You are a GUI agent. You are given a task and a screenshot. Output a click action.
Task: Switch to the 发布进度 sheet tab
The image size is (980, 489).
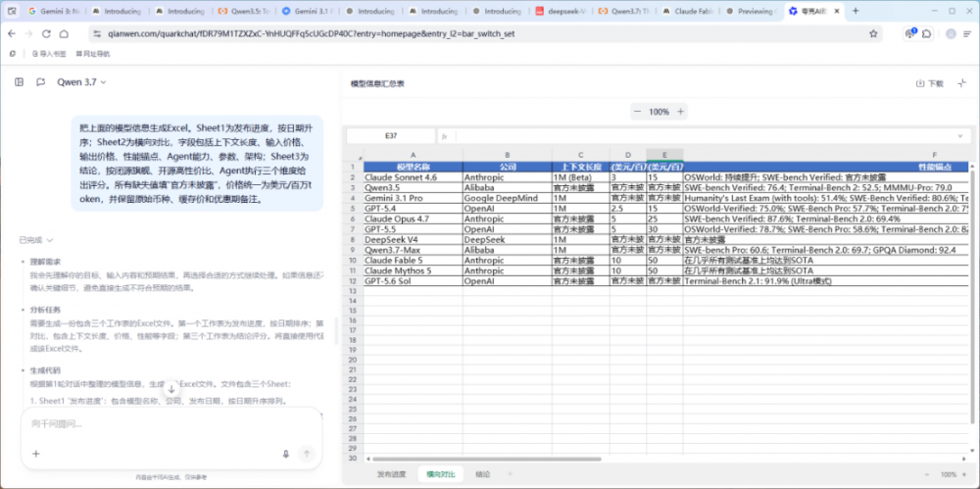tap(391, 474)
